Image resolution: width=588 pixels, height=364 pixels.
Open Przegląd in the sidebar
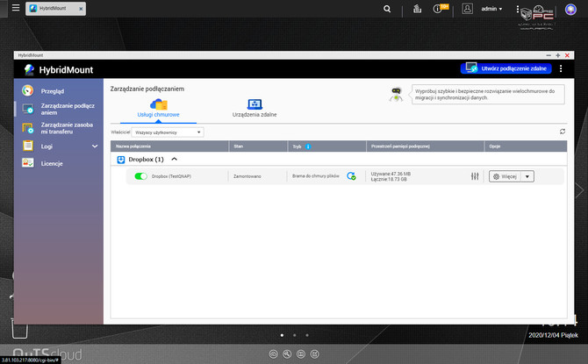(53, 91)
